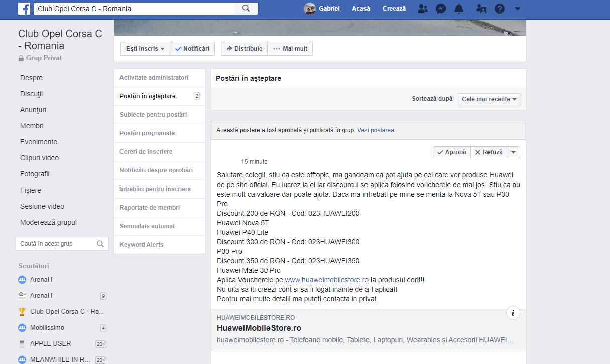Open Gabriel's profile avatar
The height and width of the screenshot is (364, 610).
(x=310, y=9)
